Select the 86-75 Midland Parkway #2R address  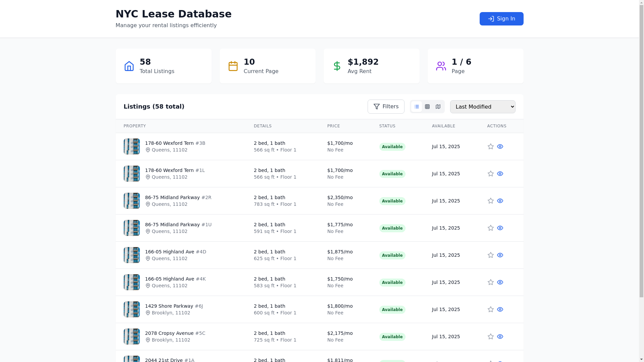(178, 197)
